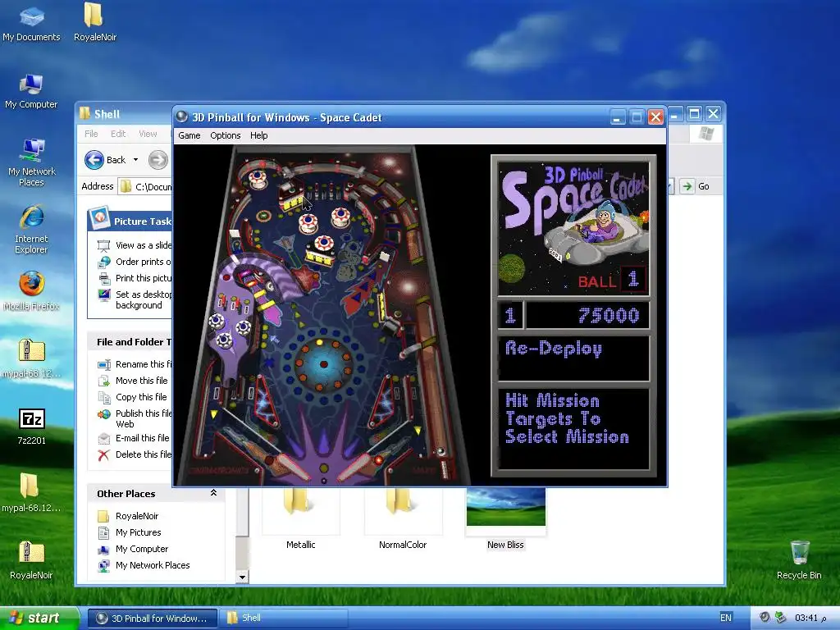Screen dimensions: 840x630
Task: Switch to 3D Pinball taskbar button
Action: point(152,619)
